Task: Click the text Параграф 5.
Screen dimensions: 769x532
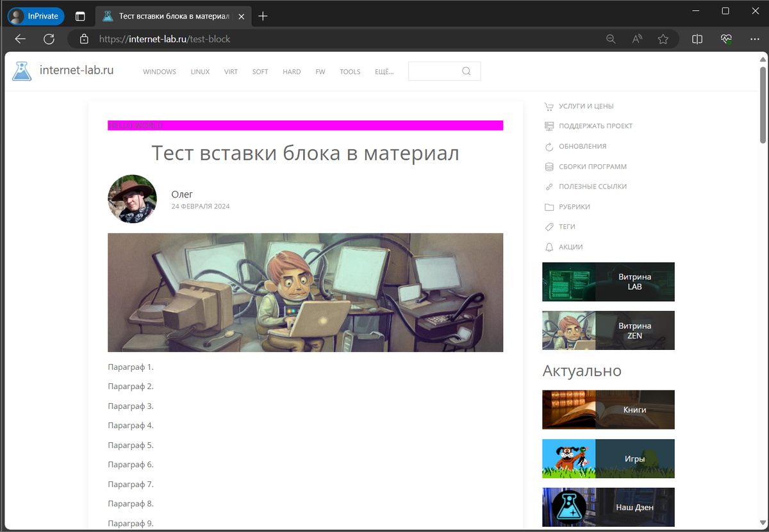Action: [x=131, y=445]
